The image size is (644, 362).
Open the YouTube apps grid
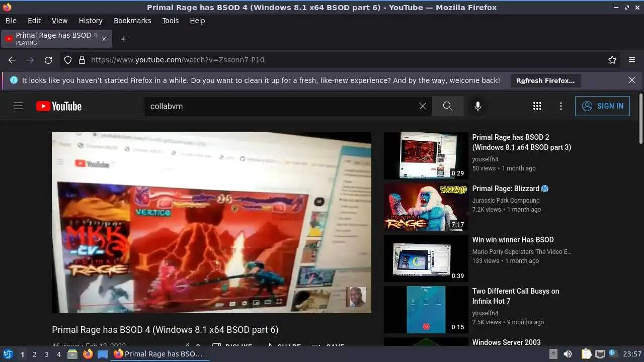pos(537,106)
